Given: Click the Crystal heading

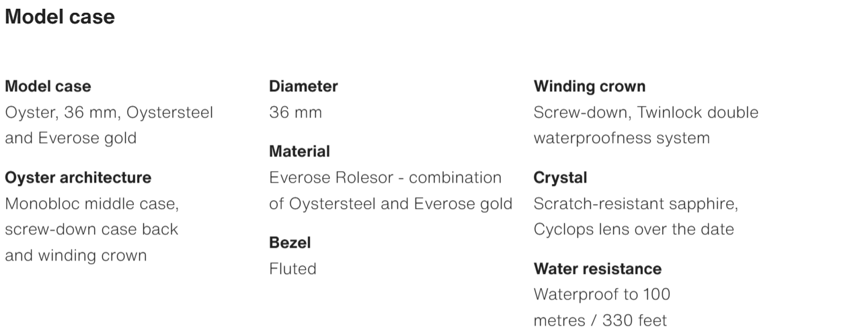Looking at the screenshot, I should click(x=560, y=178).
